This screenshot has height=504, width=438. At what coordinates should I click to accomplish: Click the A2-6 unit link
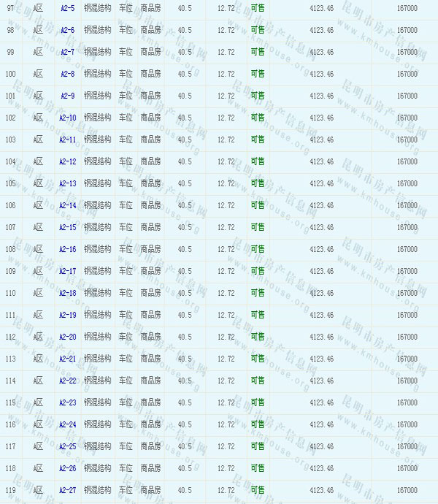pos(67,30)
